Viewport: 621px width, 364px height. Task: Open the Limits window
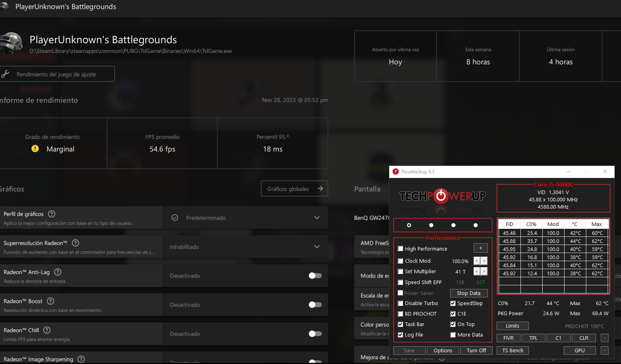[x=513, y=326]
